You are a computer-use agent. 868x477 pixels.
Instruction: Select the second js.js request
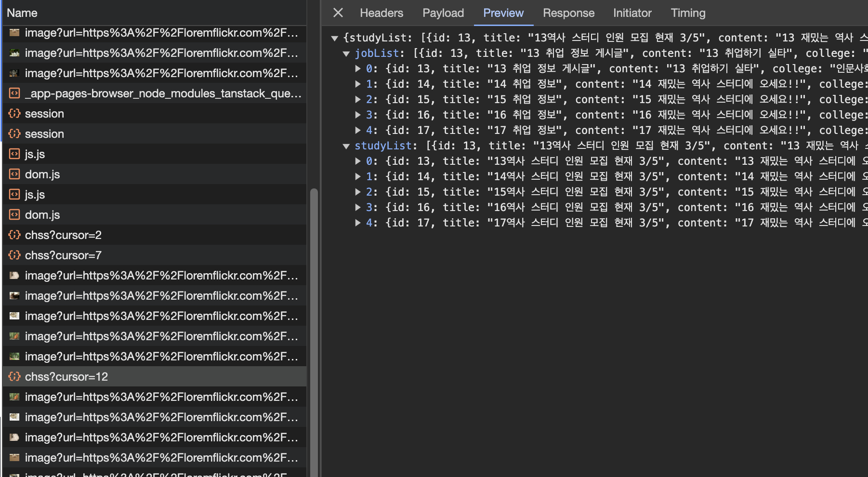click(155, 195)
